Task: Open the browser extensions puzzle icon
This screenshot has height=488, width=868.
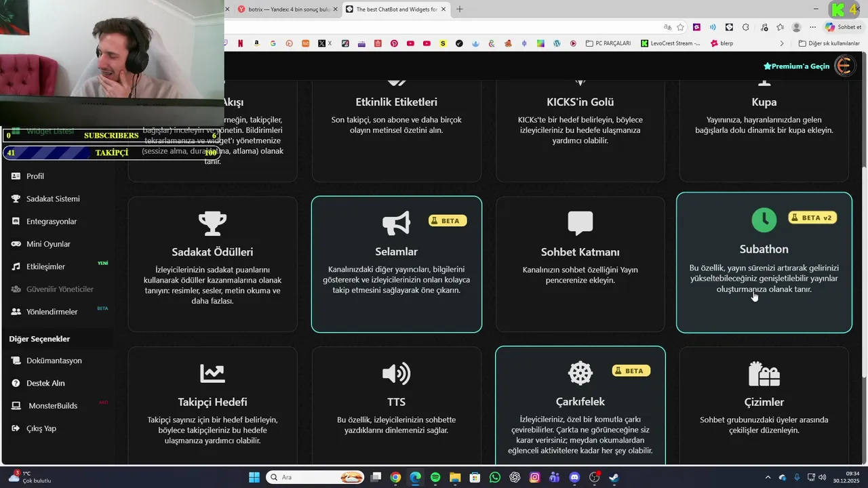Action: 746,27
